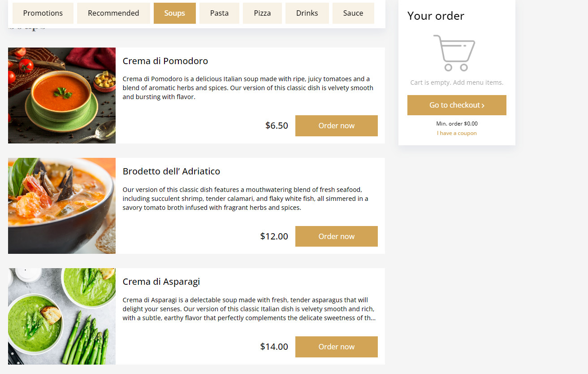
Task: View the asparagus soup picture
Action: 62,316
